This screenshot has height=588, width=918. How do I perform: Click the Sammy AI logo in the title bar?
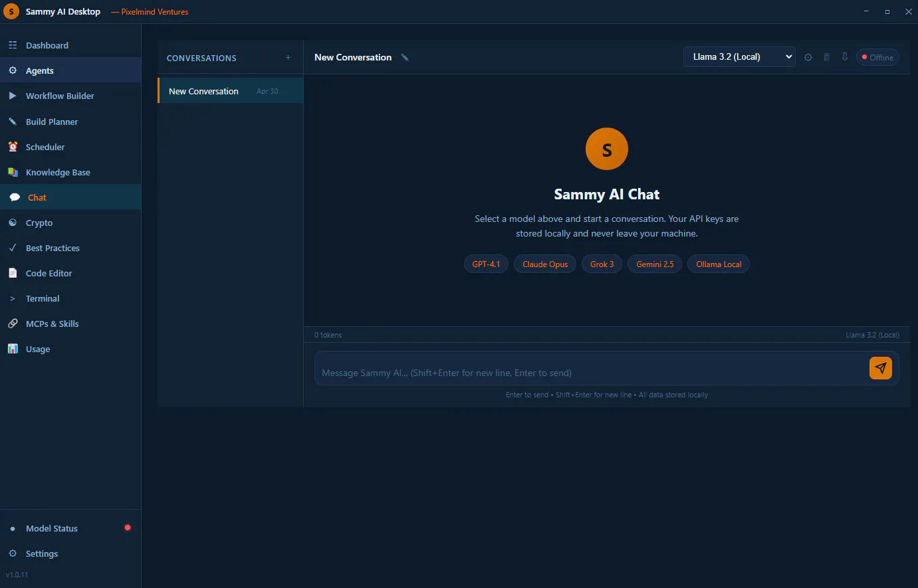pyautogui.click(x=11, y=12)
